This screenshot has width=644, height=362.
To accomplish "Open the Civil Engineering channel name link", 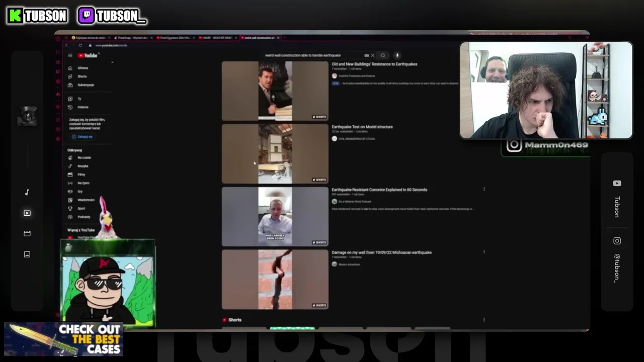I will [357, 139].
